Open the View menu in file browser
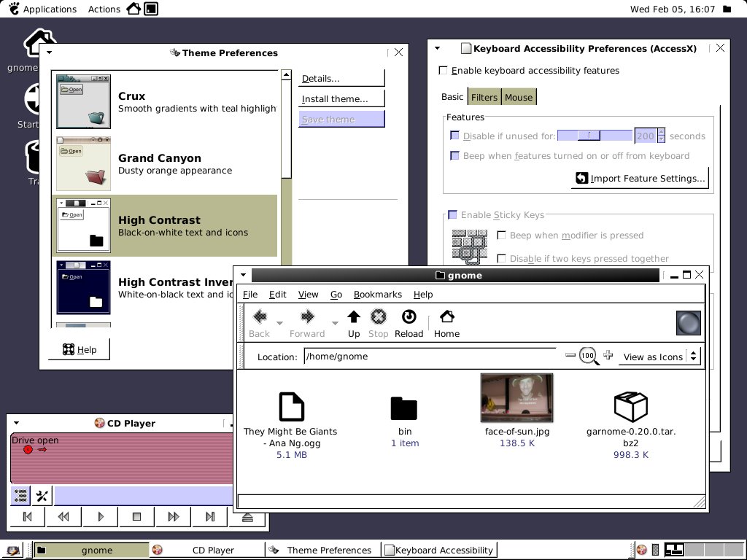This screenshot has height=560, width=747. (309, 295)
